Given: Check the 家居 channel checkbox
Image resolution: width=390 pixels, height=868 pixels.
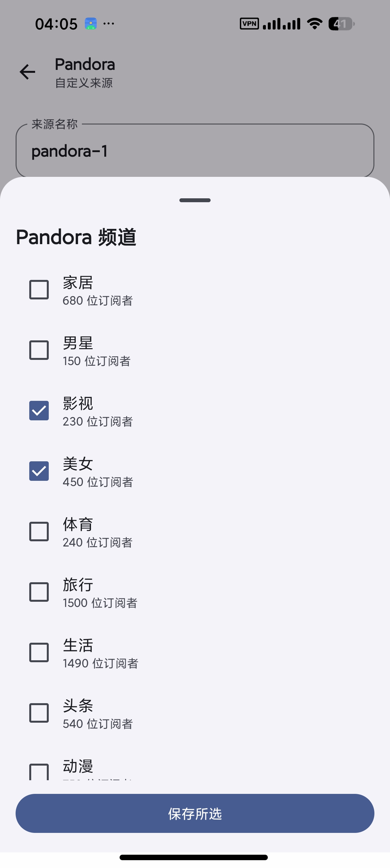Looking at the screenshot, I should (x=39, y=289).
